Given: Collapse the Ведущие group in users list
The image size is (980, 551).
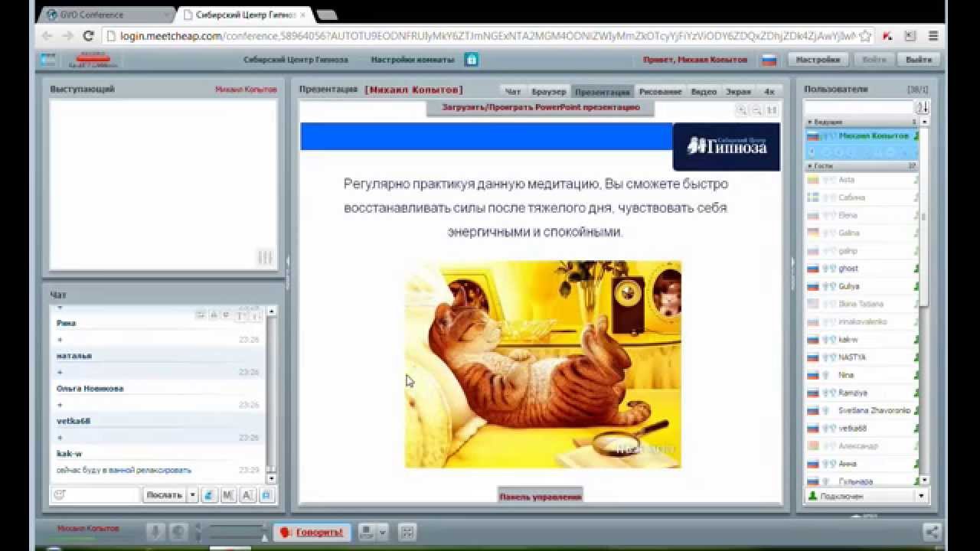Looking at the screenshot, I should (x=811, y=122).
